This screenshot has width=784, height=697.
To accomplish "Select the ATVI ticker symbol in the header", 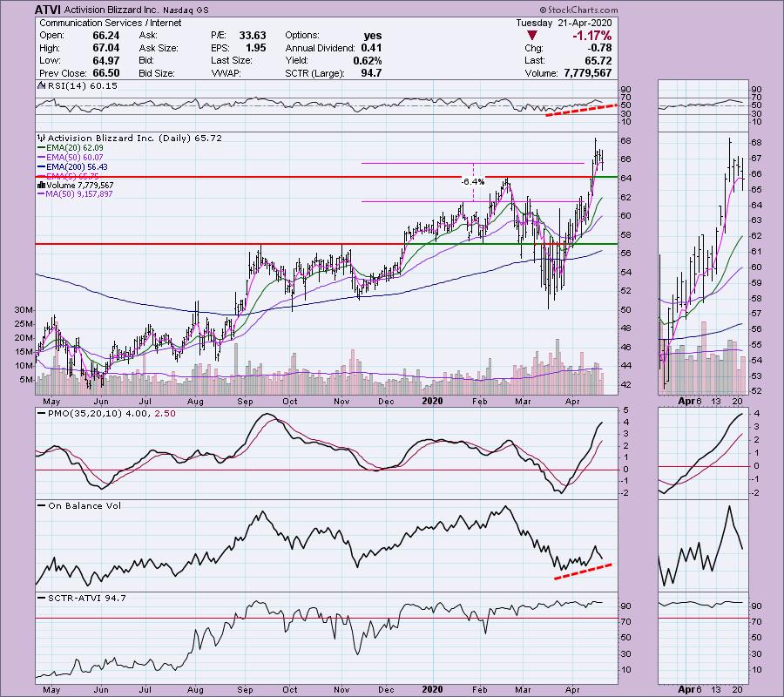I will pyautogui.click(x=48, y=10).
